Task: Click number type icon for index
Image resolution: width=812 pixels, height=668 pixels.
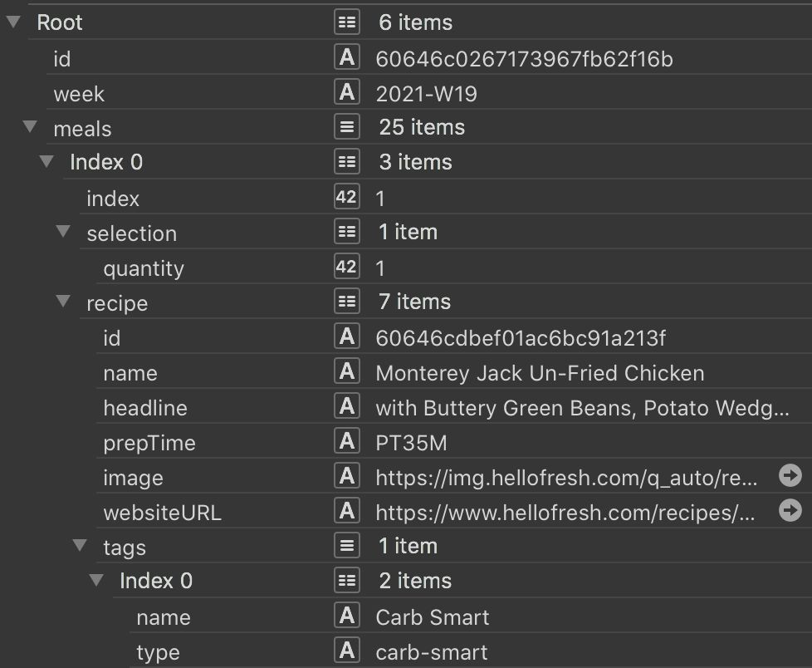Action: click(346, 197)
